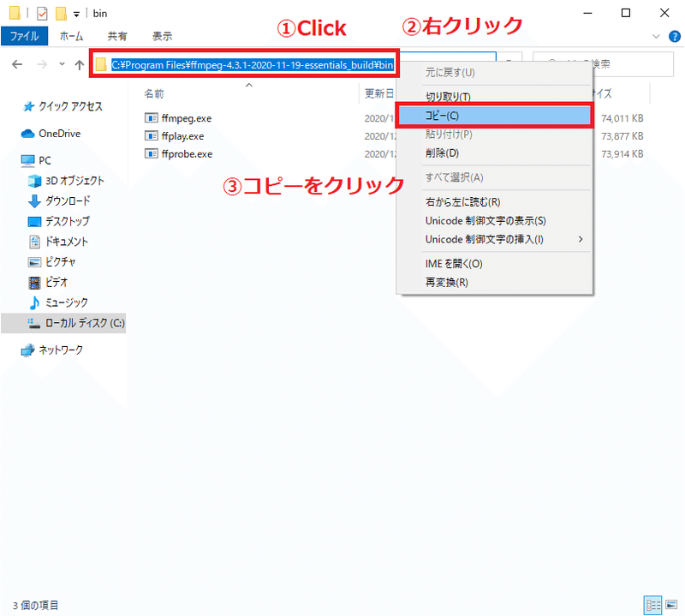Viewport: 685px width, 616px height.
Task: Click the Forward navigation arrow
Action: [42, 65]
